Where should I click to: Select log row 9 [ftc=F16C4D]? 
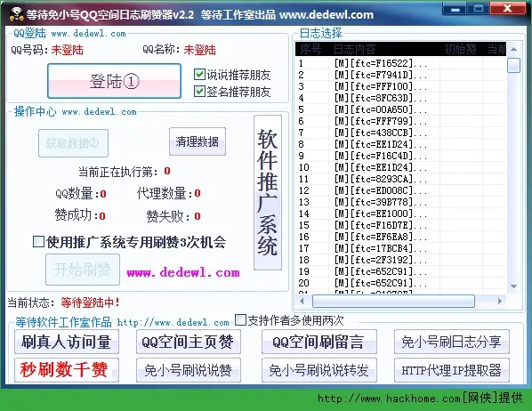[x=401, y=156]
